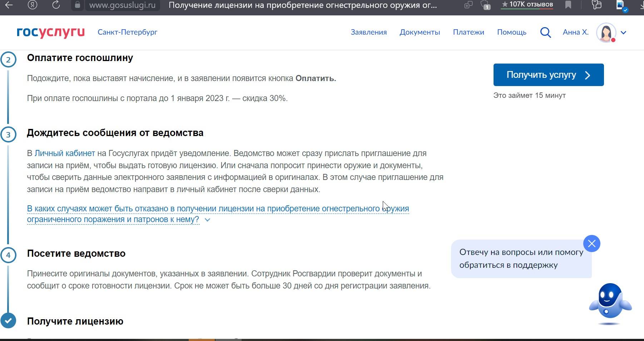The width and height of the screenshot is (644, 341).
Task: Expand the refusal cases question
Action: [x=207, y=220]
